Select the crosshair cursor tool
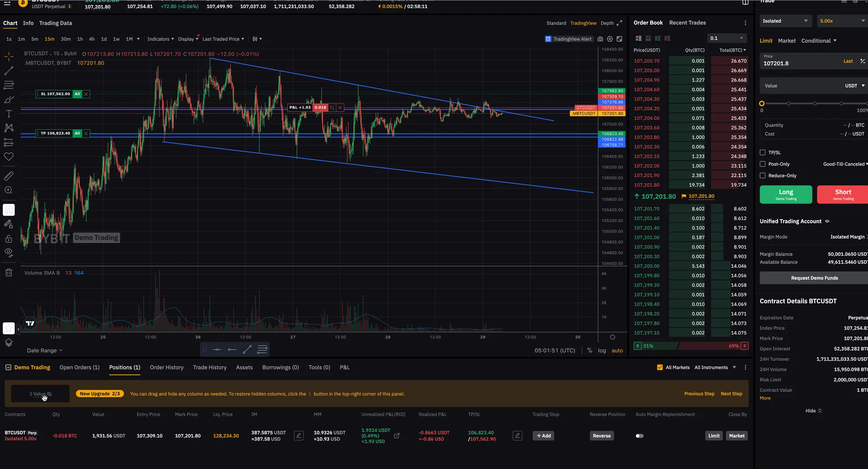Image resolution: width=868 pixels, height=469 pixels. (9, 56)
